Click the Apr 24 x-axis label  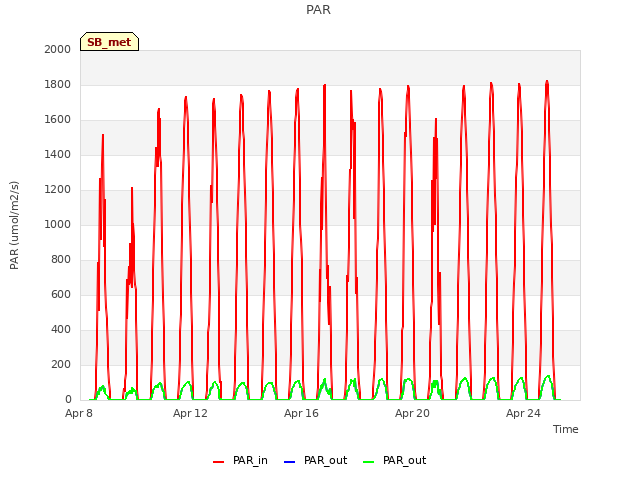[523, 413]
